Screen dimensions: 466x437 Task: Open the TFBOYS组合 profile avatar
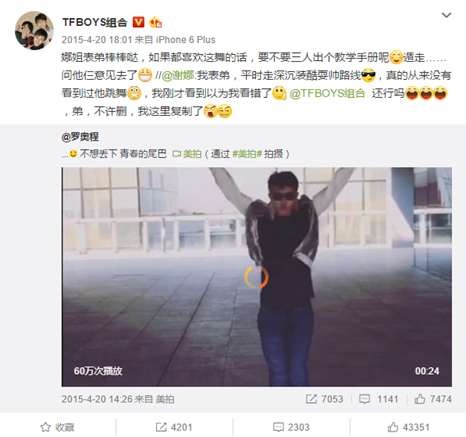tap(34, 30)
